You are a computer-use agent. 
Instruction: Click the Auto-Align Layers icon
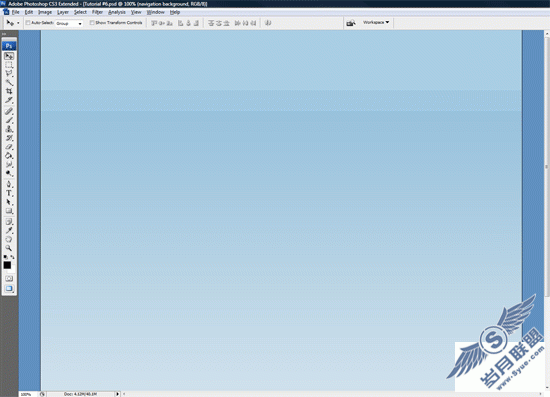pos(268,23)
